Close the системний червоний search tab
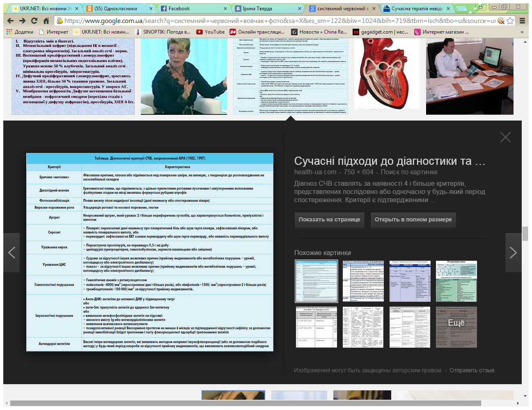The image size is (532, 410). pos(374,9)
